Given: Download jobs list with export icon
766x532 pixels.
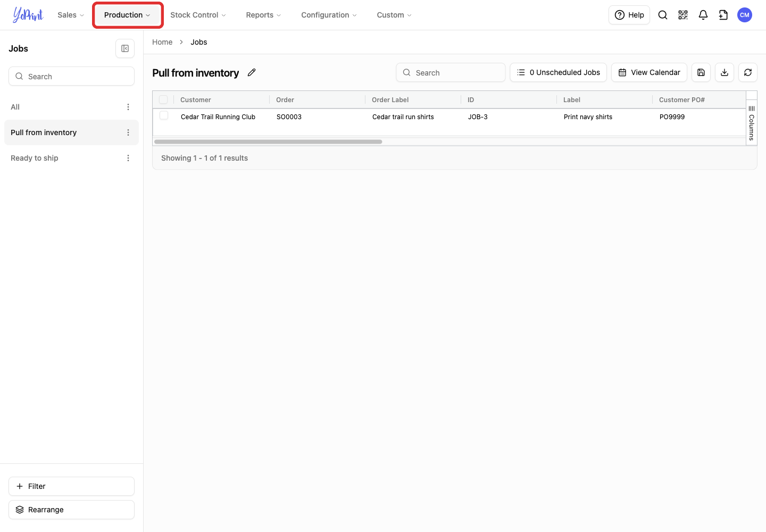Looking at the screenshot, I should 725,72.
